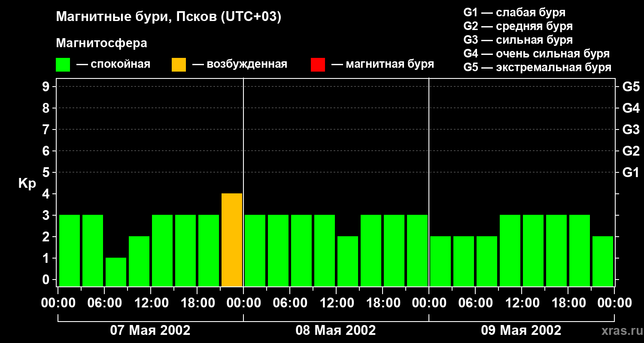Click the '— возбужденная' legend label
Screen dimensions: 644x343
point(240,64)
